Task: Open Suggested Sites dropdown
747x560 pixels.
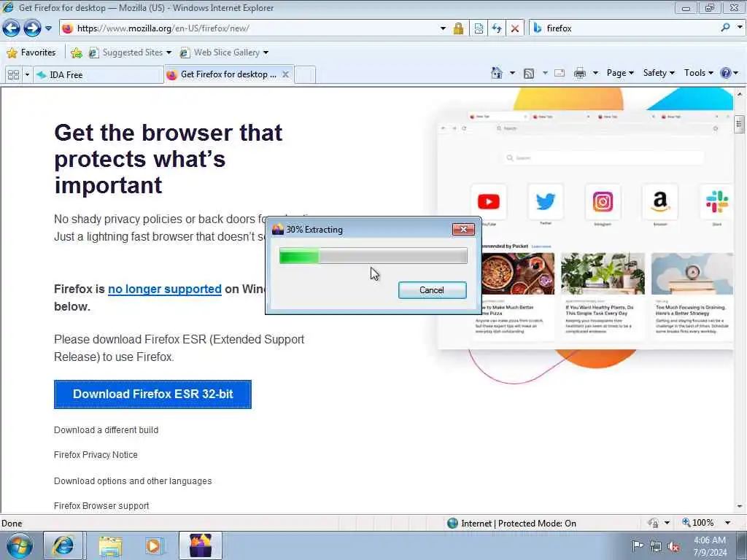Action: coord(130,52)
